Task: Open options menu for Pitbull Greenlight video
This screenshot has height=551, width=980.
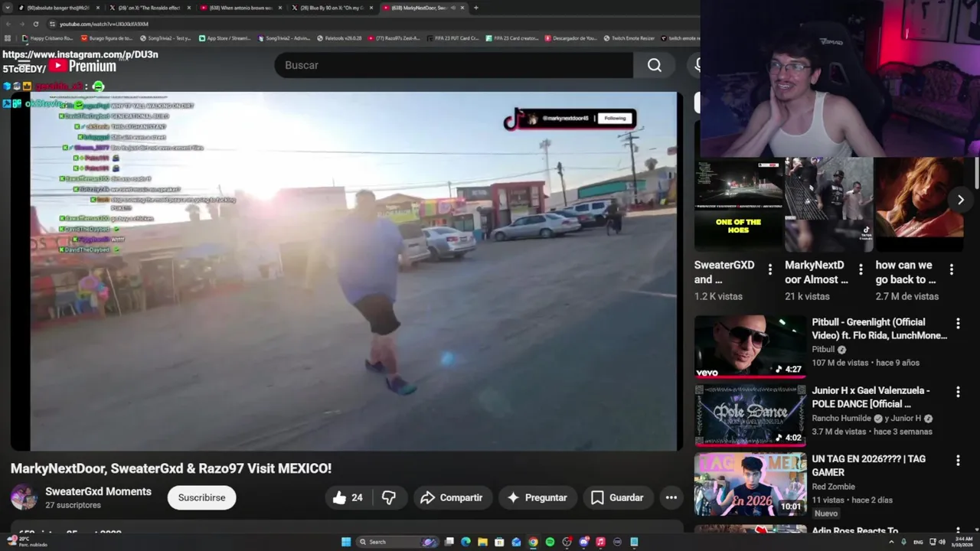Action: click(958, 324)
